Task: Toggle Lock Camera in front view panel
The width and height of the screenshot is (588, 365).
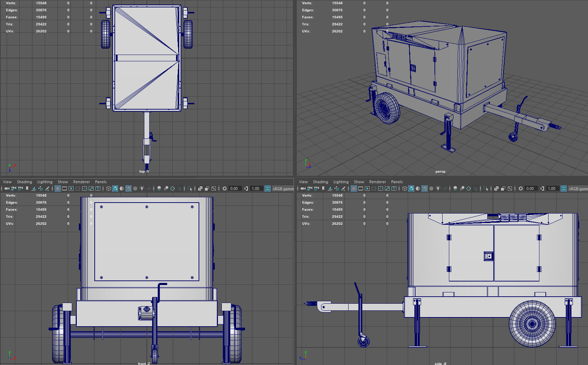Action: tap(13, 188)
